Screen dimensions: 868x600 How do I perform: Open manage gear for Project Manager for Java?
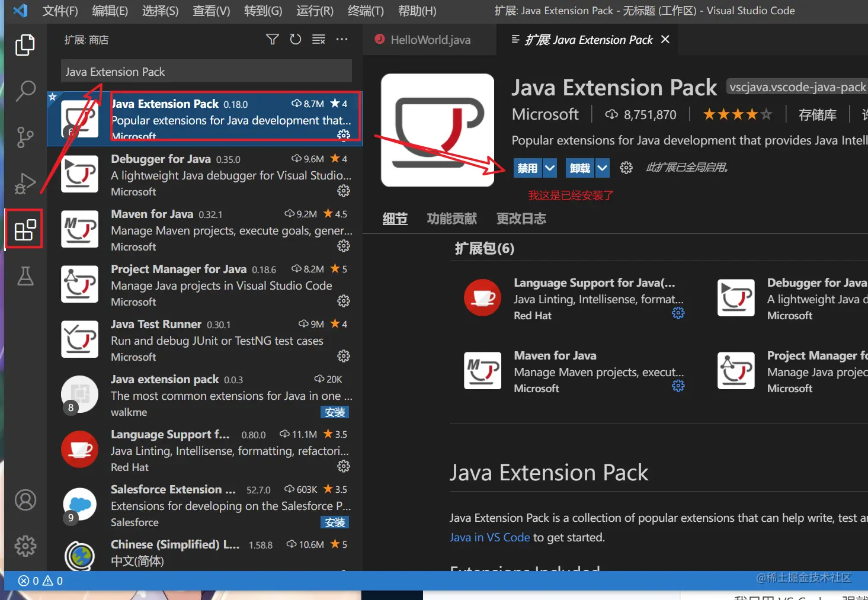[344, 301]
